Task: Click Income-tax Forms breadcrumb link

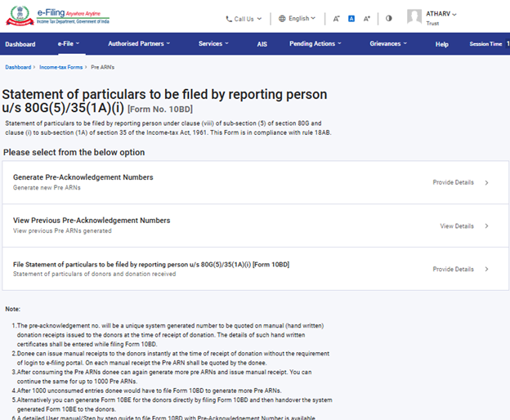Action: tap(60, 67)
